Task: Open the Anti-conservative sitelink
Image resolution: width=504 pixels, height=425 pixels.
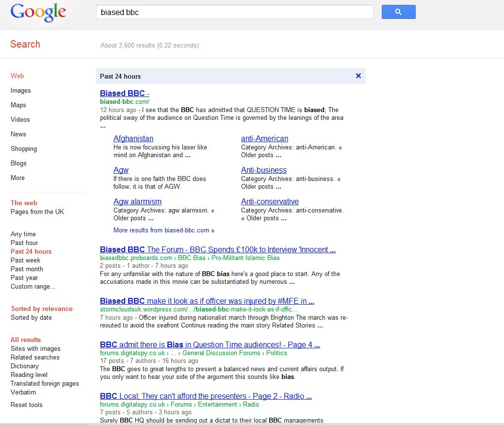Action: point(270,201)
